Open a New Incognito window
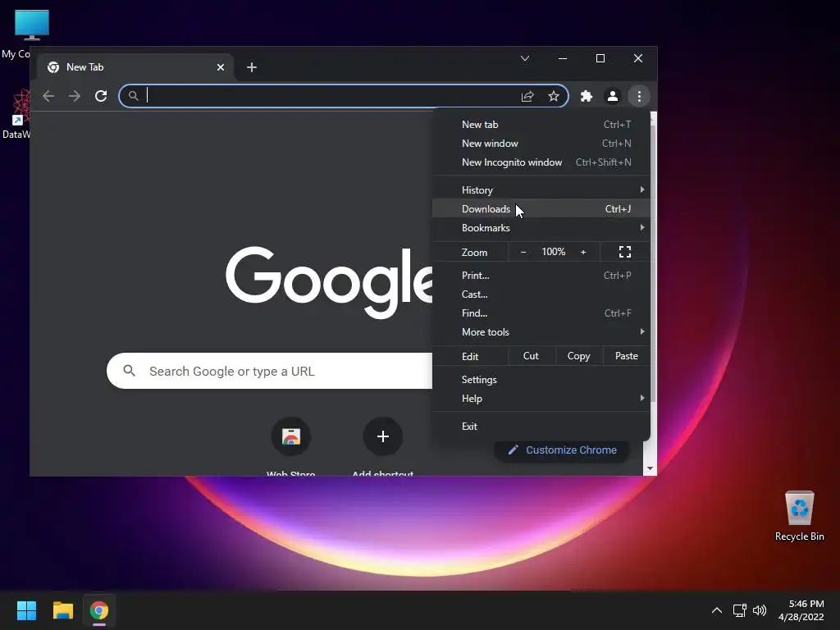This screenshot has width=840, height=630. [541, 162]
